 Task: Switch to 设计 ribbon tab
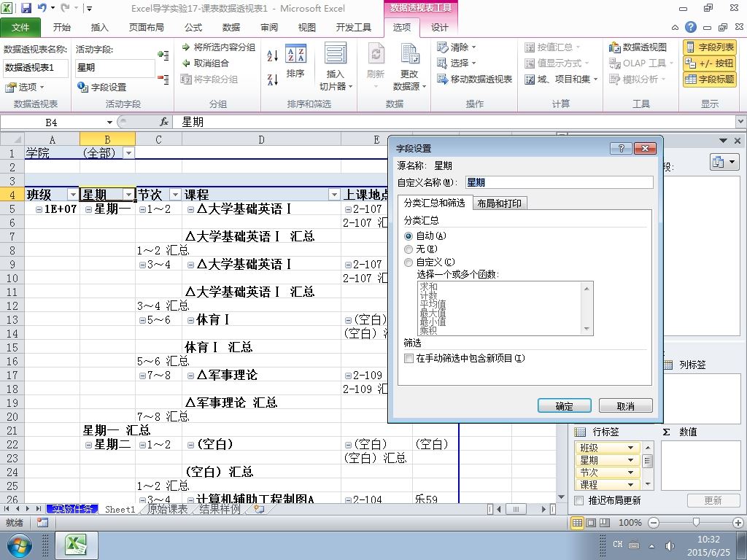439,27
